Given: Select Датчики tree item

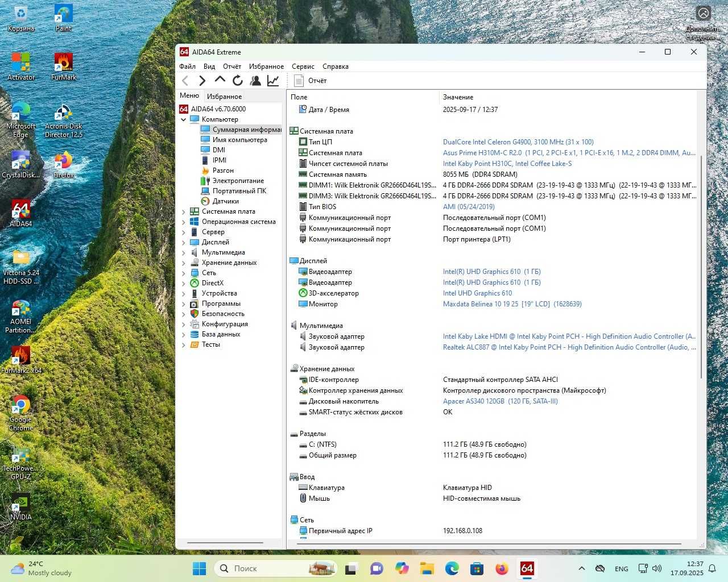Looking at the screenshot, I should [220, 201].
